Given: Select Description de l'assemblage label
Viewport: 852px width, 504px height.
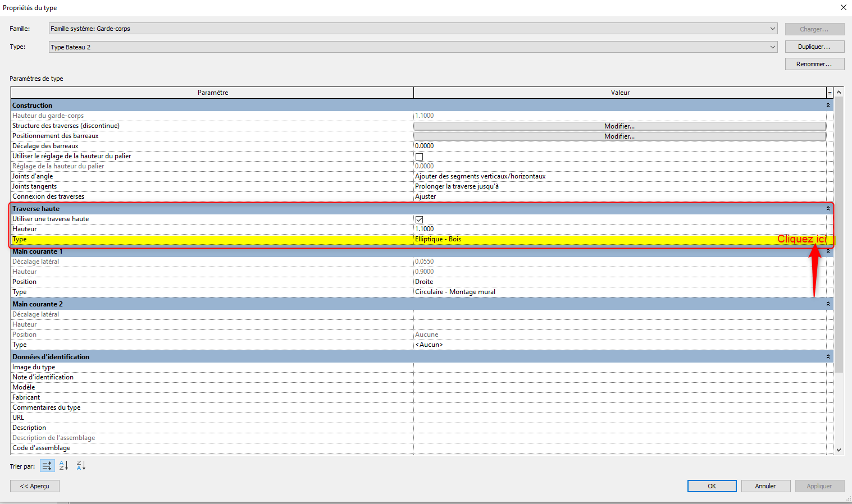Looking at the screenshot, I should point(54,438).
